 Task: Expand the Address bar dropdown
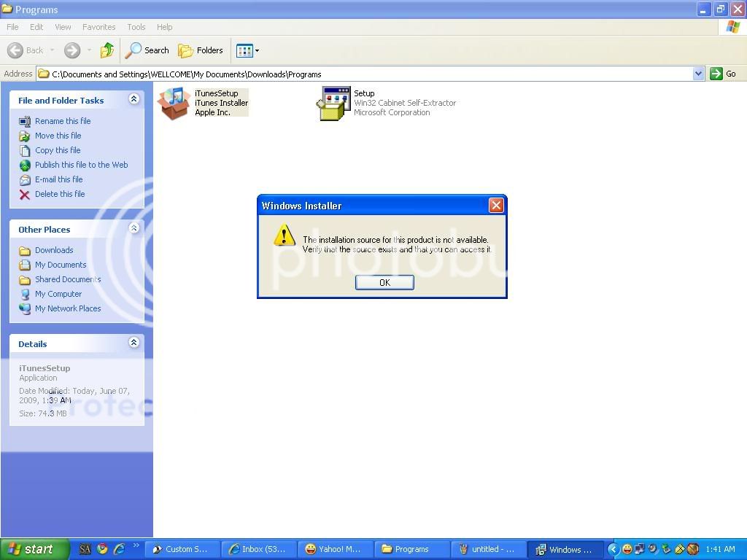click(698, 74)
